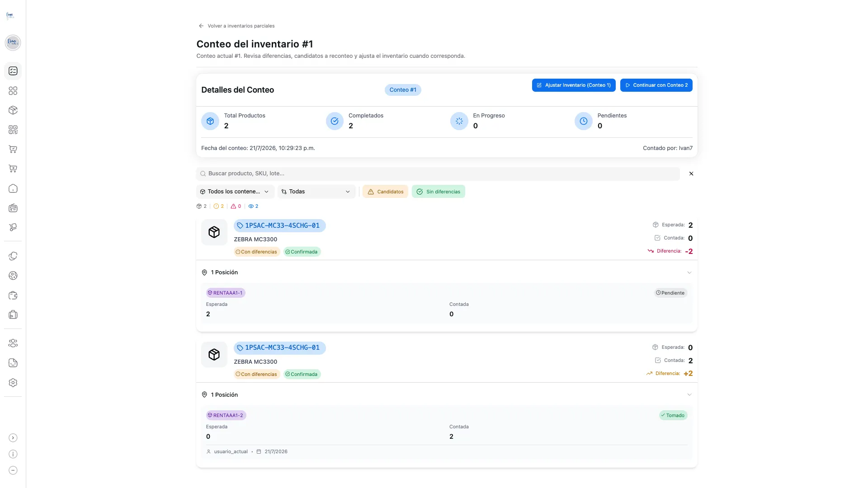Click the red warning triangle counter showing 0
This screenshot has width=868, height=488.
(x=236, y=206)
